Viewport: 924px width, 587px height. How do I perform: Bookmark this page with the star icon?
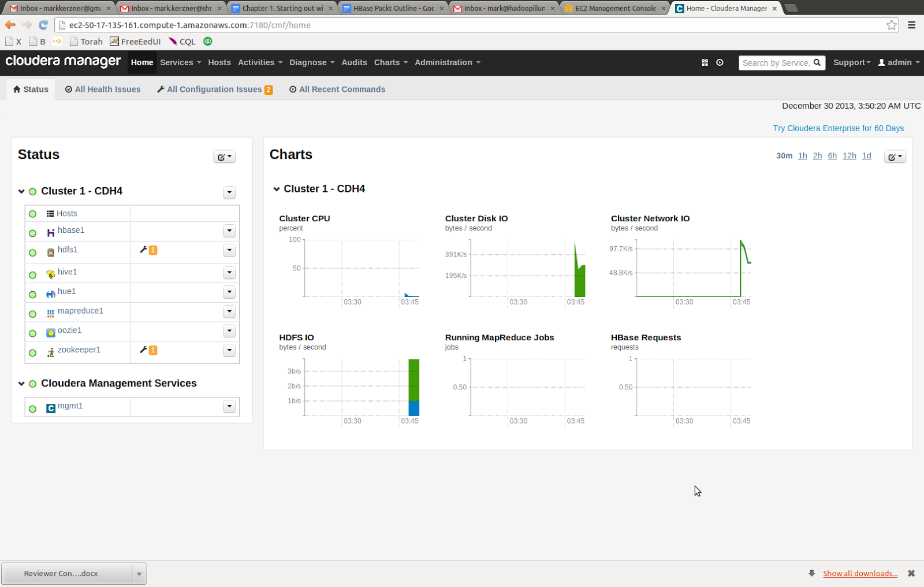pyautogui.click(x=892, y=25)
